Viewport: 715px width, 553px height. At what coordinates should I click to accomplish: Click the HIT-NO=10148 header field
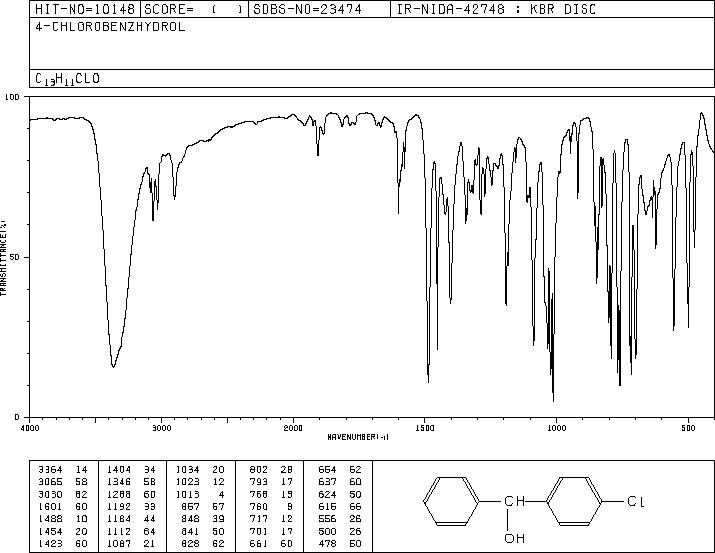click(85, 9)
